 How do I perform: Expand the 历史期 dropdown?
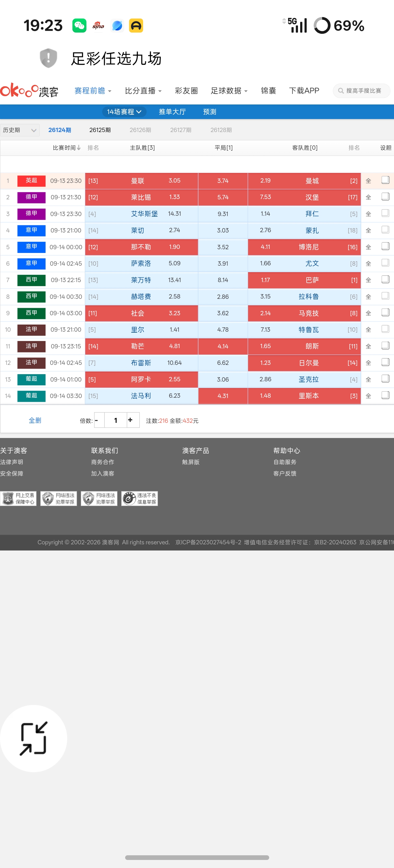point(20,130)
